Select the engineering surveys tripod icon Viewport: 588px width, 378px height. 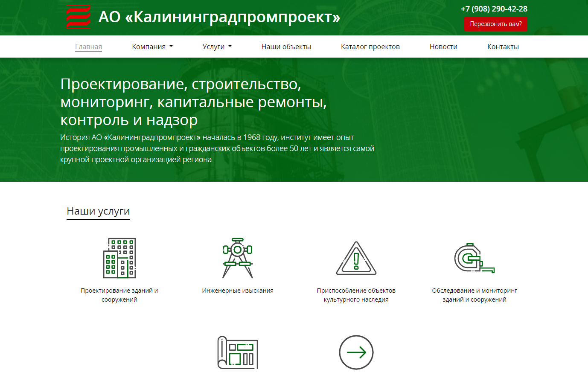(x=238, y=258)
